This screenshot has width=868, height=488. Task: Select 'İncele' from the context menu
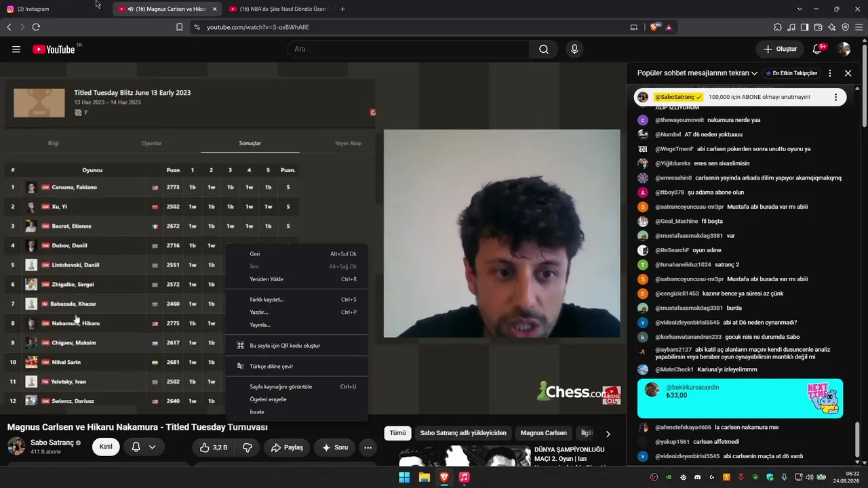296,412
